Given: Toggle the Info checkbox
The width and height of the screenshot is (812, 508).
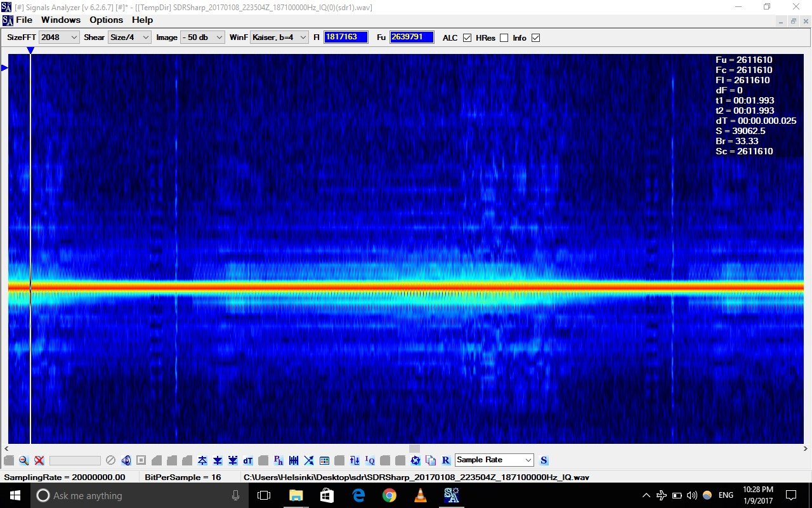Looking at the screenshot, I should (535, 37).
